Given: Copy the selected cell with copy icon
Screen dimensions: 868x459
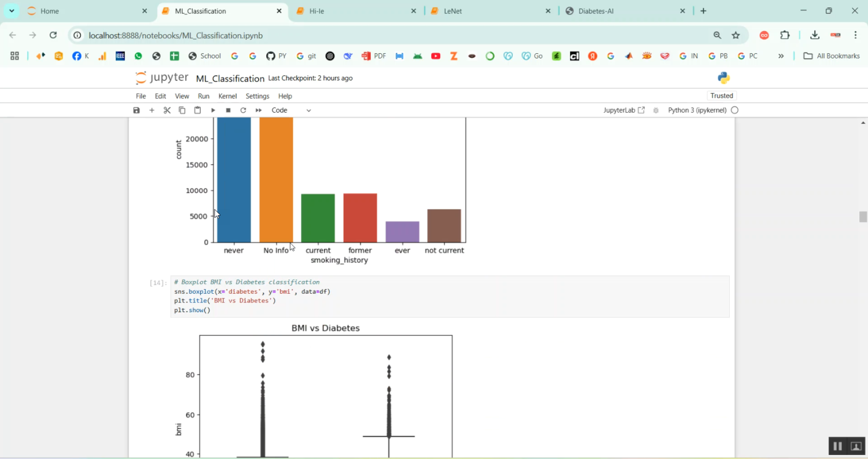Looking at the screenshot, I should [182, 110].
